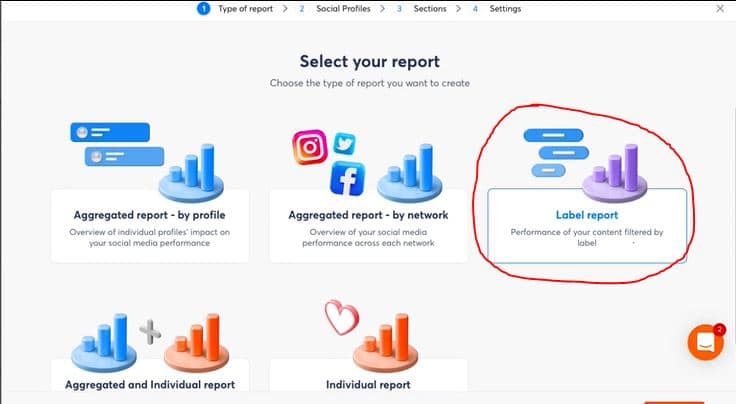The height and width of the screenshot is (404, 736).
Task: Click the orange bar chart under the heart
Action: coord(385,343)
